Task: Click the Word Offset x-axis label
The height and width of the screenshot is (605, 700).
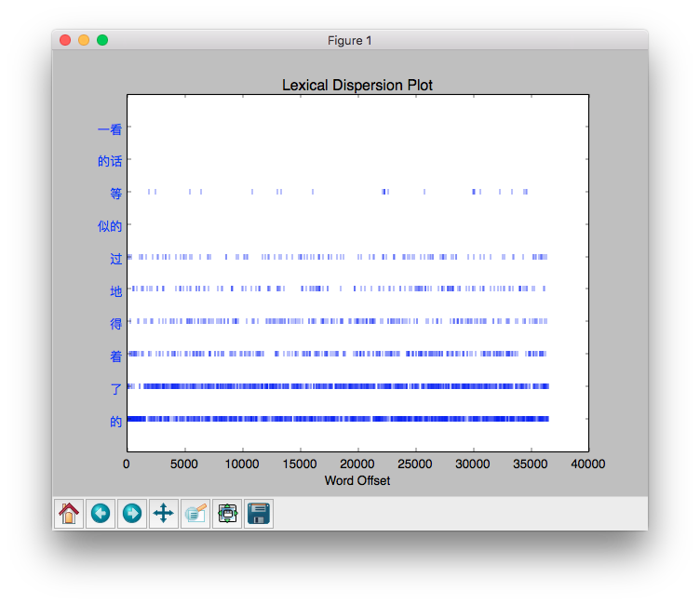Action: click(357, 480)
